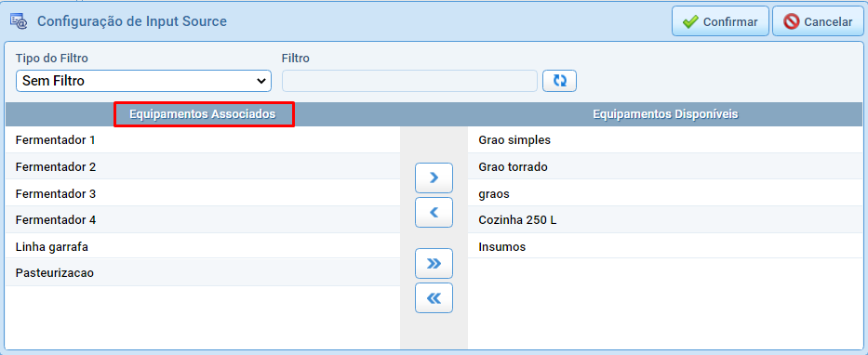Select Insumos in available list

(x=665, y=246)
